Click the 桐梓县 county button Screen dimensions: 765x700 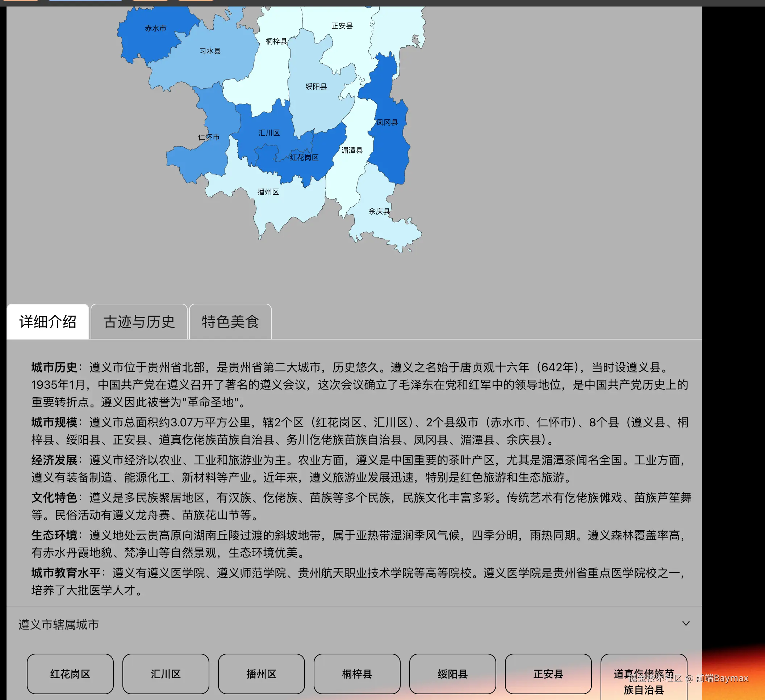pos(357,674)
